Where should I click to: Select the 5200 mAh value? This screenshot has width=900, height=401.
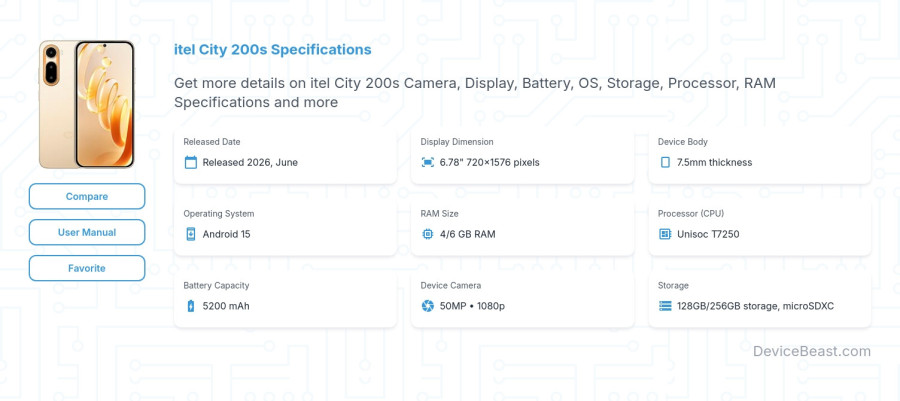coord(226,306)
